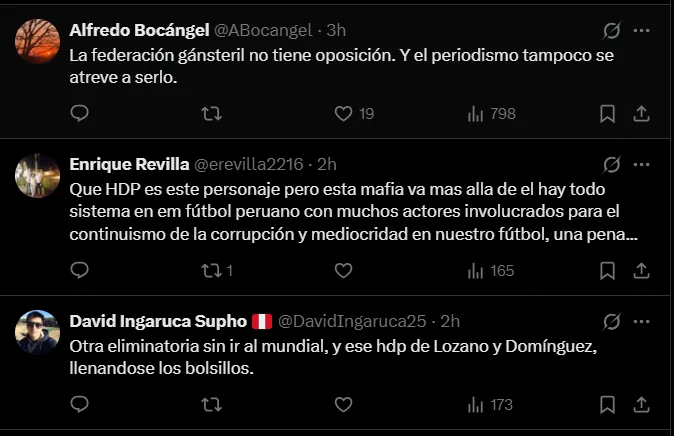Open more options on Alfredo Bocángel's tweet

tap(643, 29)
